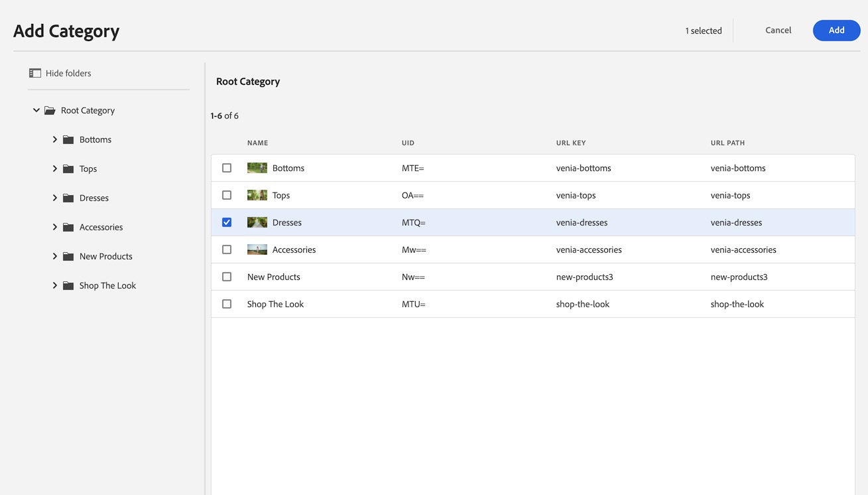Click the Shop The Look folder icon
The width and height of the screenshot is (868, 495).
click(68, 286)
